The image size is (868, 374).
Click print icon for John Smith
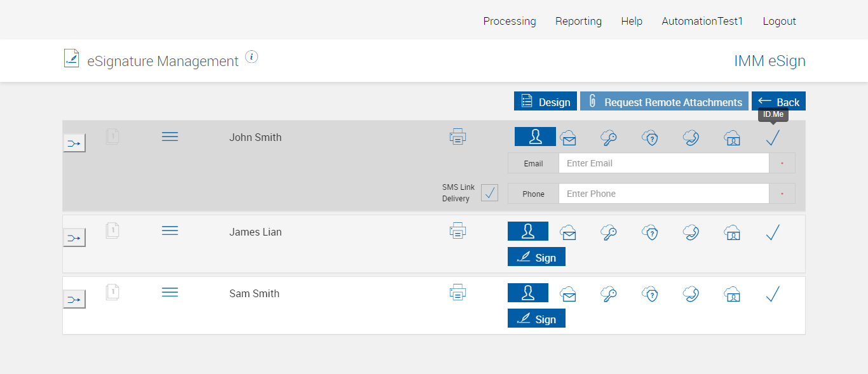pos(458,137)
